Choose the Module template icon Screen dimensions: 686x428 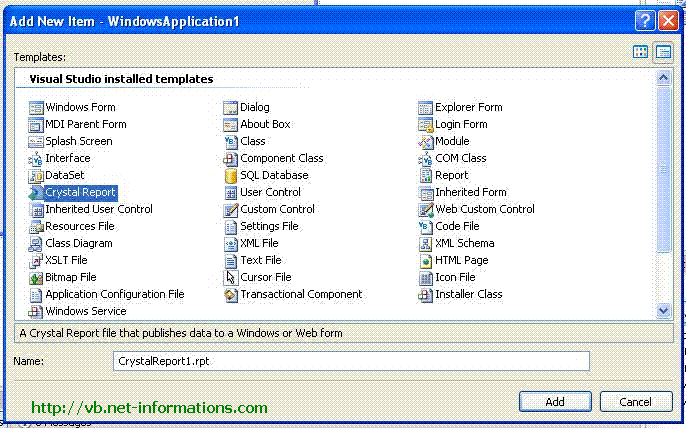tap(425, 142)
